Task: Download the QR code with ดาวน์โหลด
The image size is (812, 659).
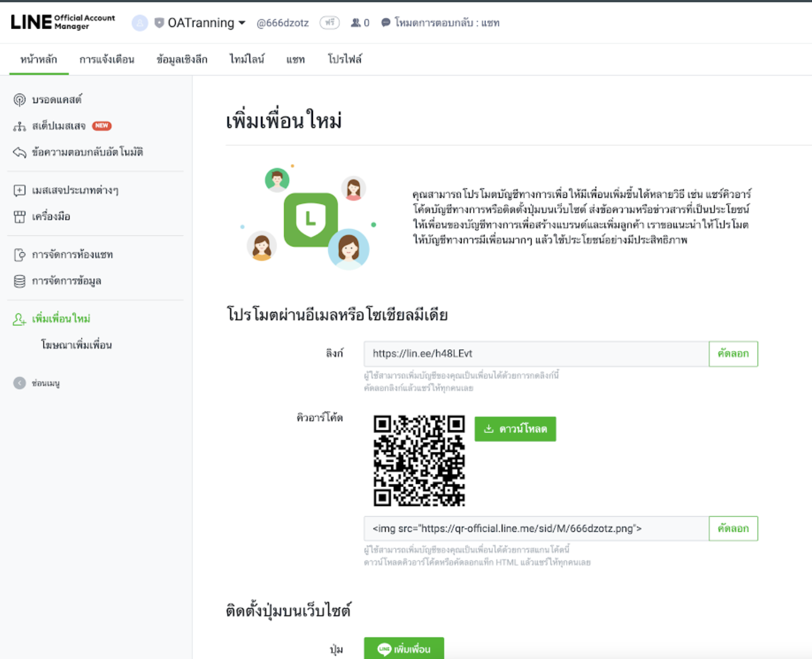Action: pos(515,429)
